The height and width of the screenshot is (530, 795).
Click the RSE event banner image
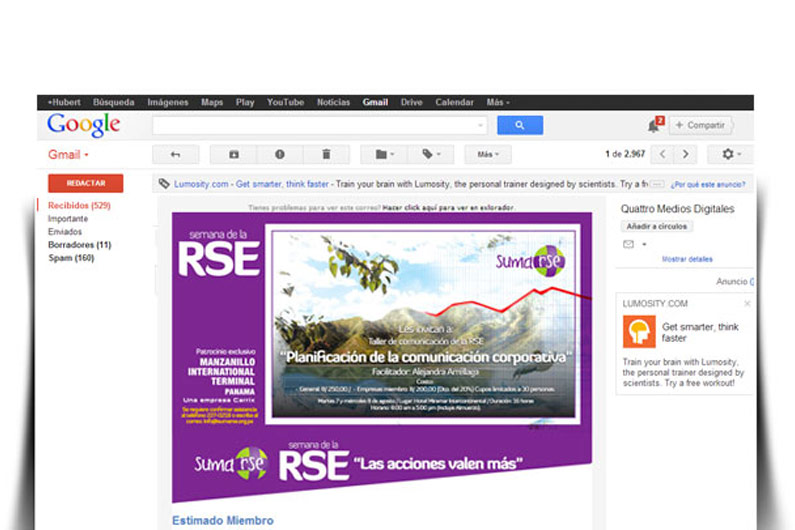pyautogui.click(x=382, y=358)
